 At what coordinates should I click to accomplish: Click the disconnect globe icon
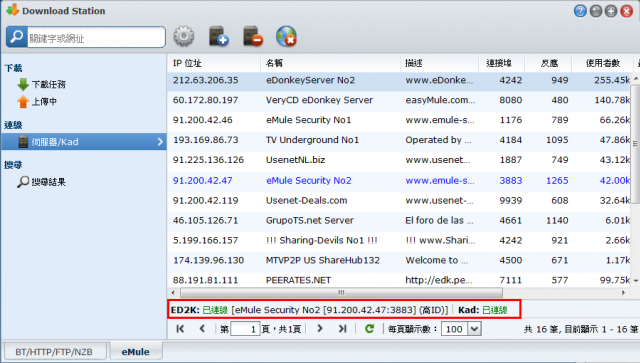pyautogui.click(x=286, y=36)
